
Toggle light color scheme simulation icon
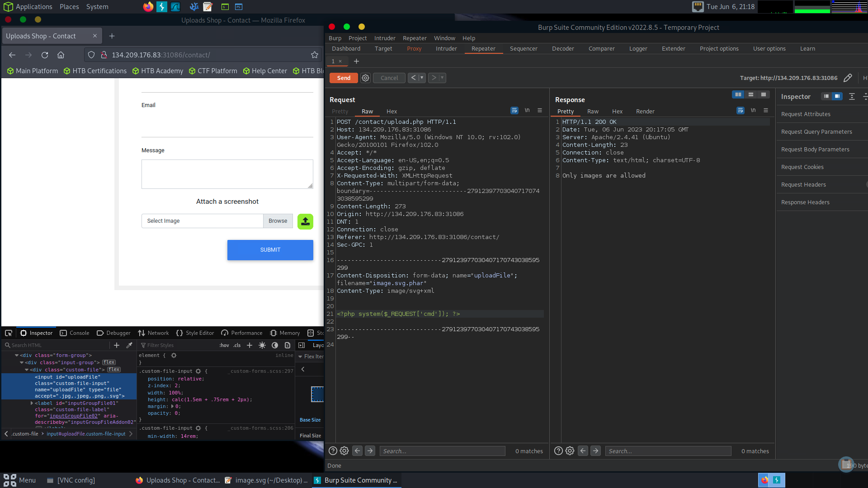click(262, 345)
